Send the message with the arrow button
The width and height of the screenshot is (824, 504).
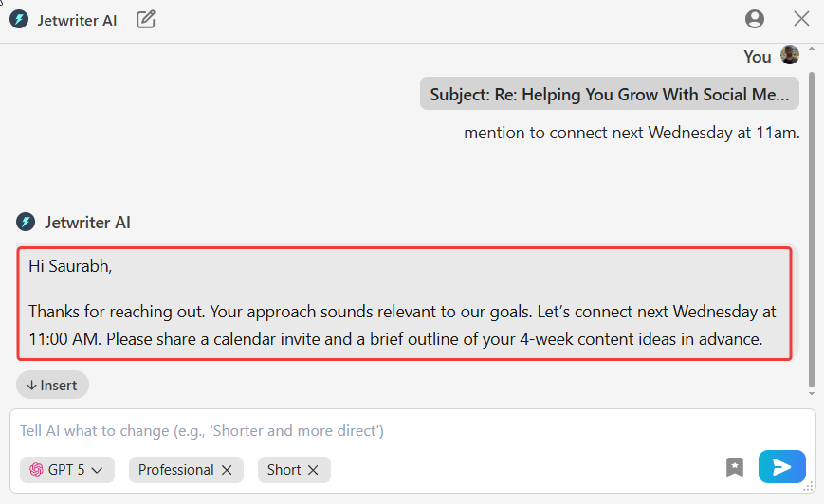pos(781,466)
